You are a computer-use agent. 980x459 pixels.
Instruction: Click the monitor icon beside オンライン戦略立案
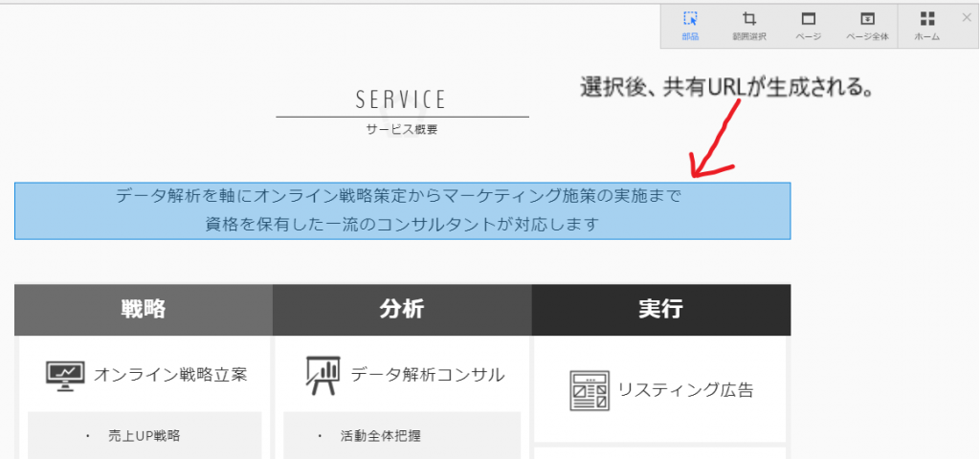click(65, 375)
